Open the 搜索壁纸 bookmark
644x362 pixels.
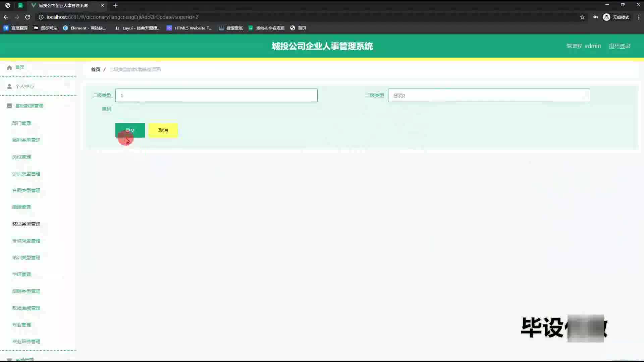(231, 28)
